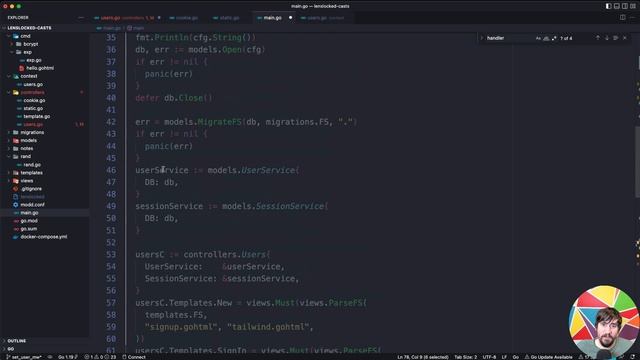Toggle primary sidebar layout icon
The image size is (640, 360).
click(609, 6)
